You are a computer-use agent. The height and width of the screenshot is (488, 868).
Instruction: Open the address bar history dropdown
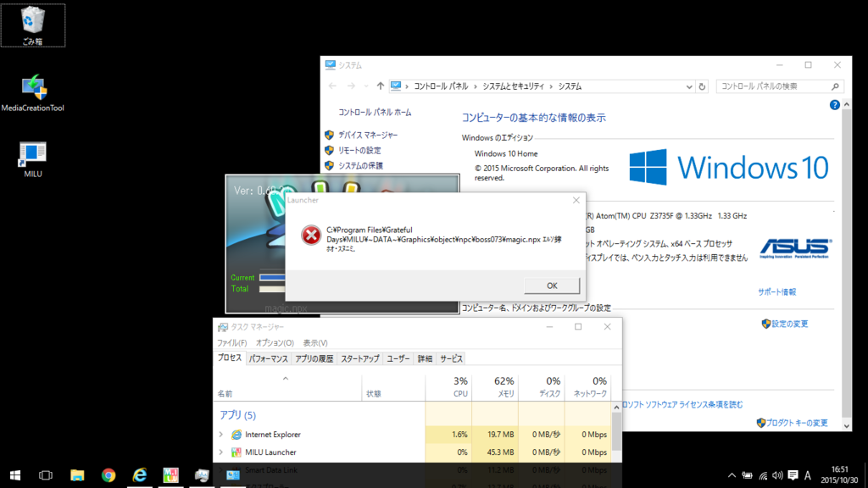click(x=687, y=86)
